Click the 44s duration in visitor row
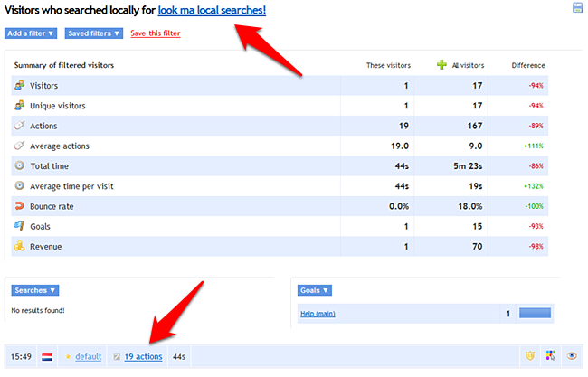Screen dimensions: 588x377 pyautogui.click(x=179, y=357)
